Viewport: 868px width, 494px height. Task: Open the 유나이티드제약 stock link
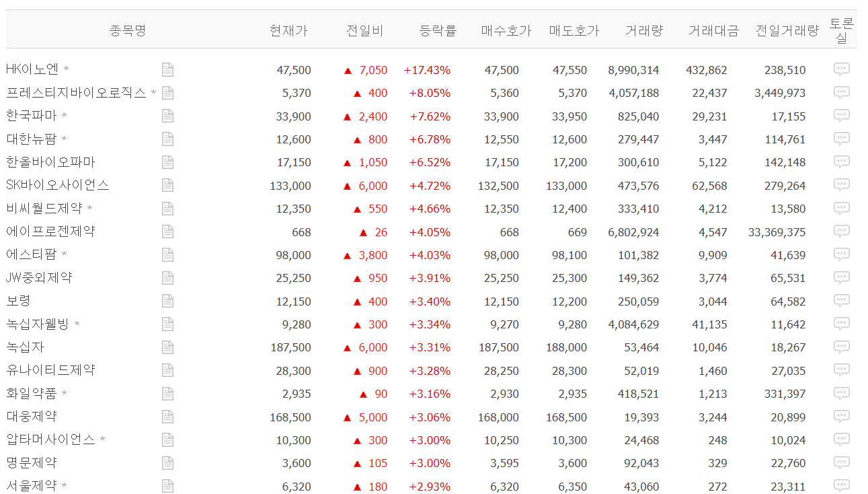50,370
